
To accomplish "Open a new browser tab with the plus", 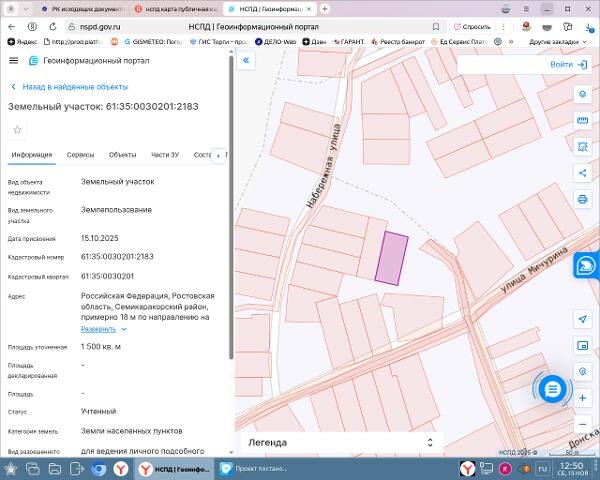I will (324, 9).
